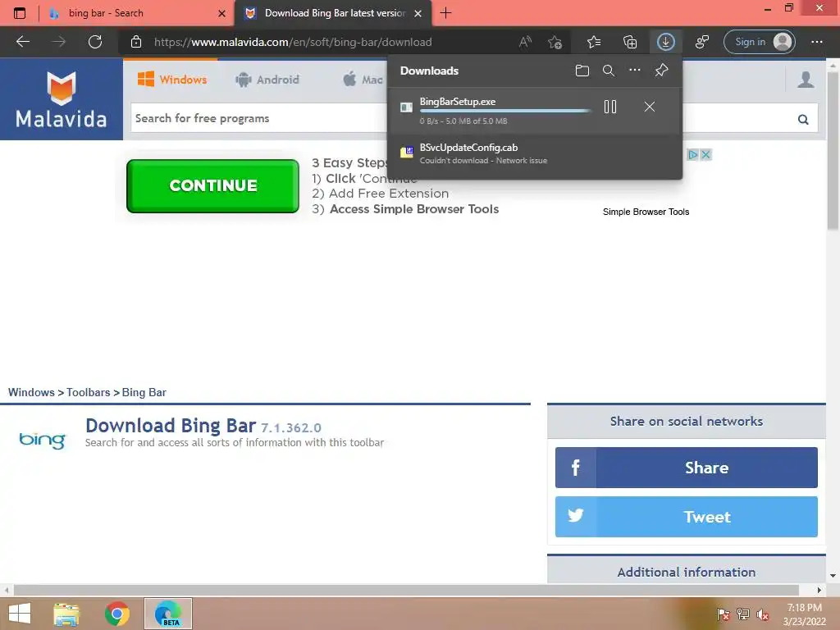
Task: Share on Facebook button
Action: tap(687, 468)
